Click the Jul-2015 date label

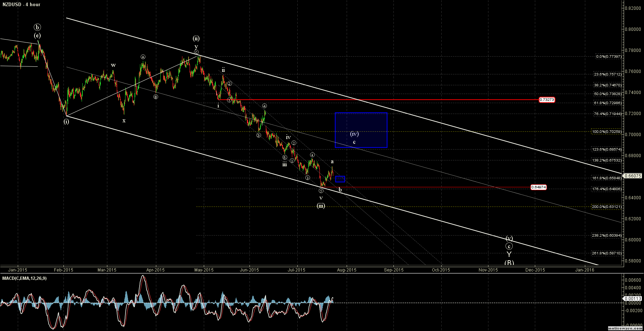click(x=297, y=270)
